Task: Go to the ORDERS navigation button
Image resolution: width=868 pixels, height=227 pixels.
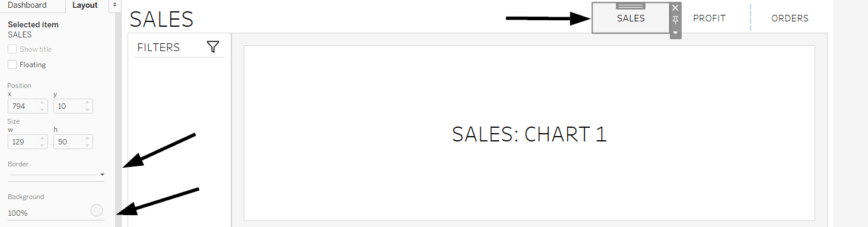Action: click(790, 18)
